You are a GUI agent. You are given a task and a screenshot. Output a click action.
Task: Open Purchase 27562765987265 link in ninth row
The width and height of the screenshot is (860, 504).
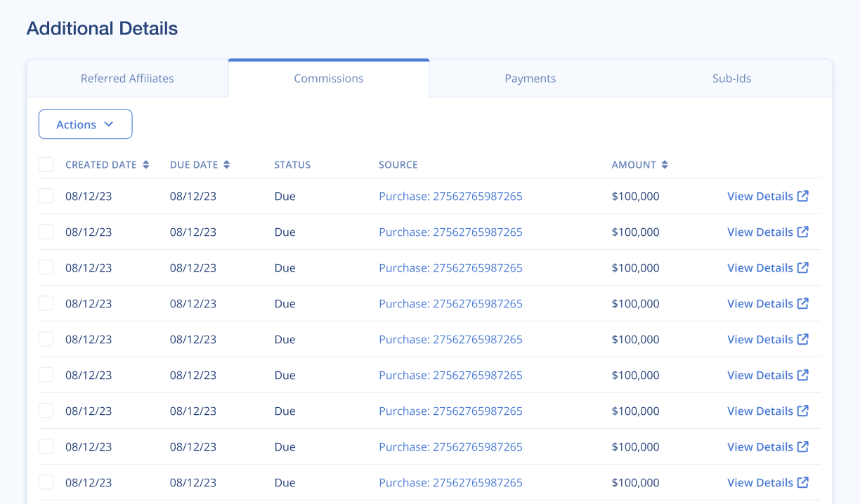point(450,483)
